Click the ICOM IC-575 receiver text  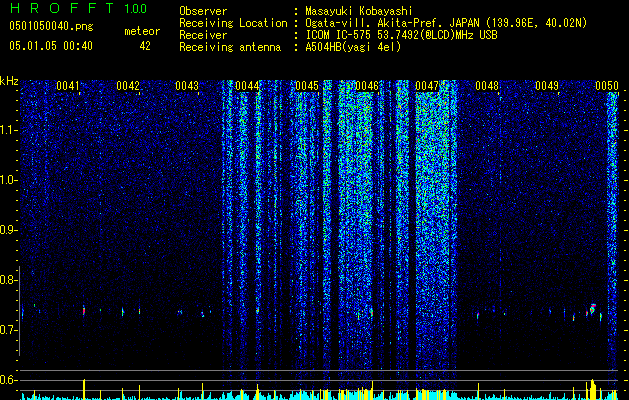[x=401, y=35]
